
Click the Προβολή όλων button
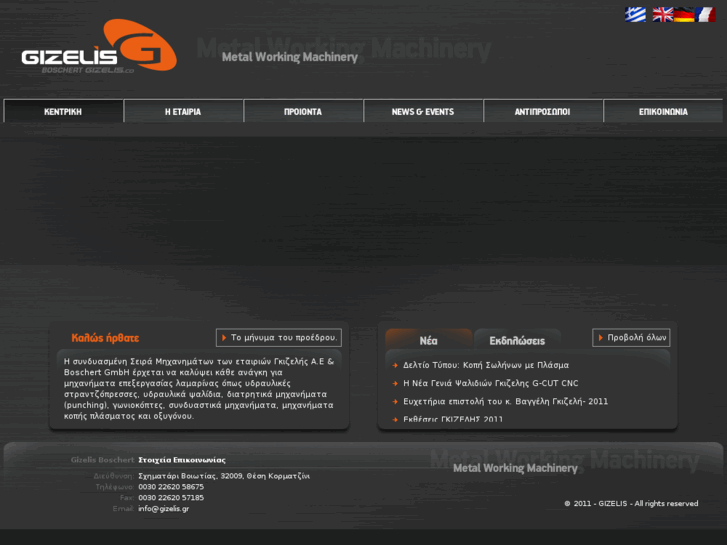click(631, 338)
